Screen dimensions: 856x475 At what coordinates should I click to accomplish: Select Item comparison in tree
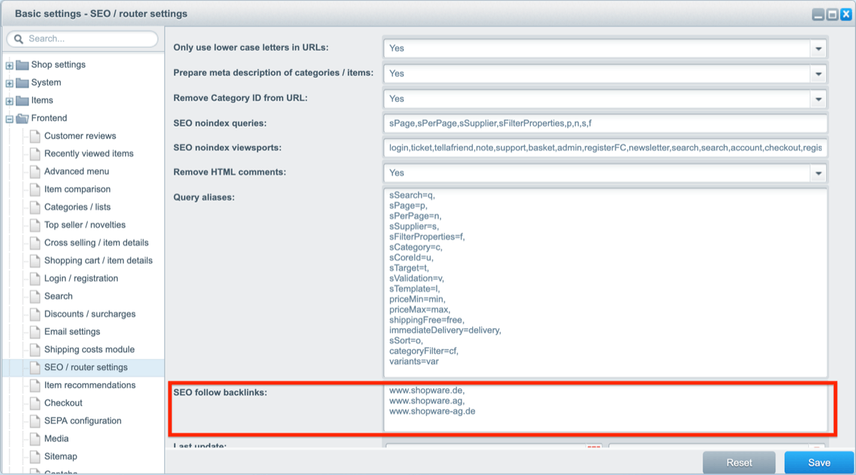coord(78,189)
